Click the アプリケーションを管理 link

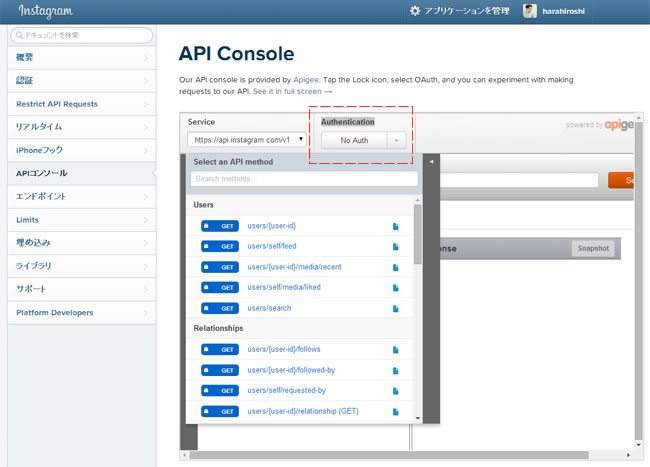pyautogui.click(x=467, y=11)
